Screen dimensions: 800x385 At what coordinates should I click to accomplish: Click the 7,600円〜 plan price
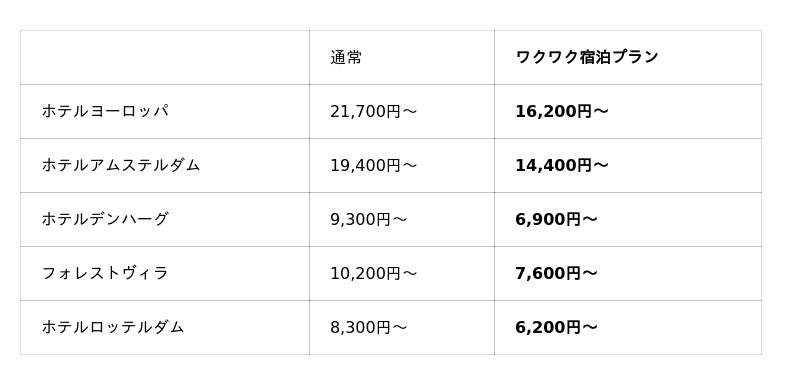[556, 273]
